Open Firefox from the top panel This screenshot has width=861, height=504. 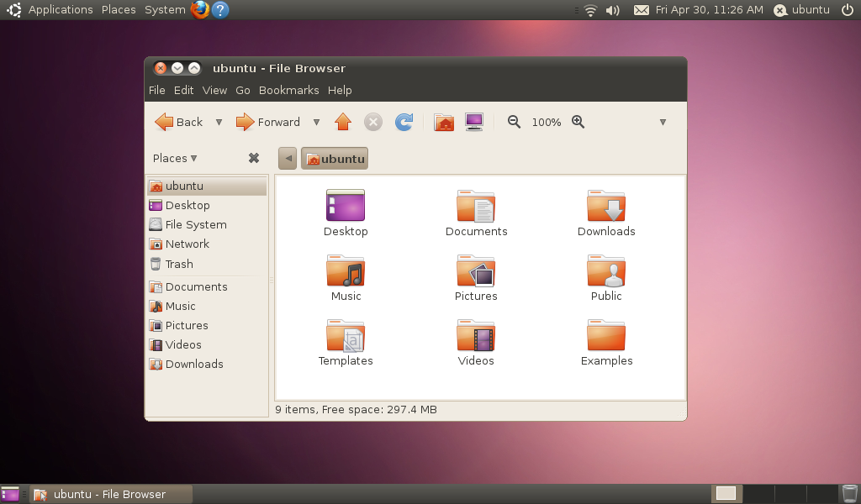point(199,9)
